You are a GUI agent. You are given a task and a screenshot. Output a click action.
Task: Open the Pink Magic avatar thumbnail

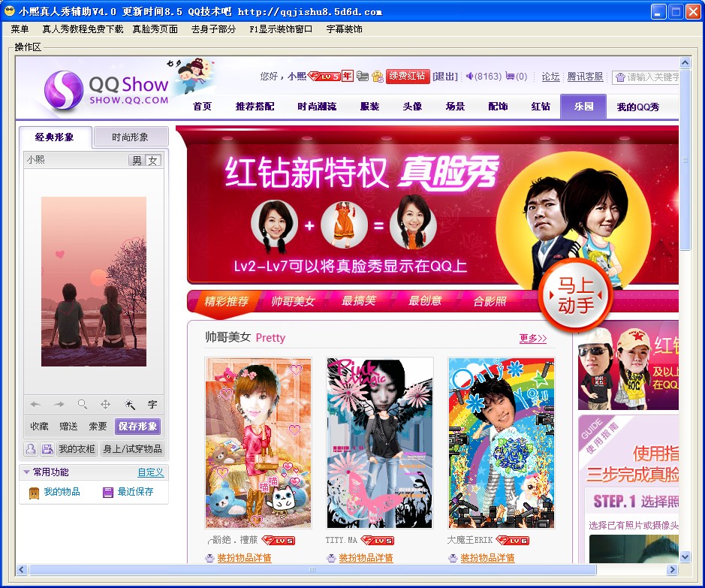click(379, 443)
